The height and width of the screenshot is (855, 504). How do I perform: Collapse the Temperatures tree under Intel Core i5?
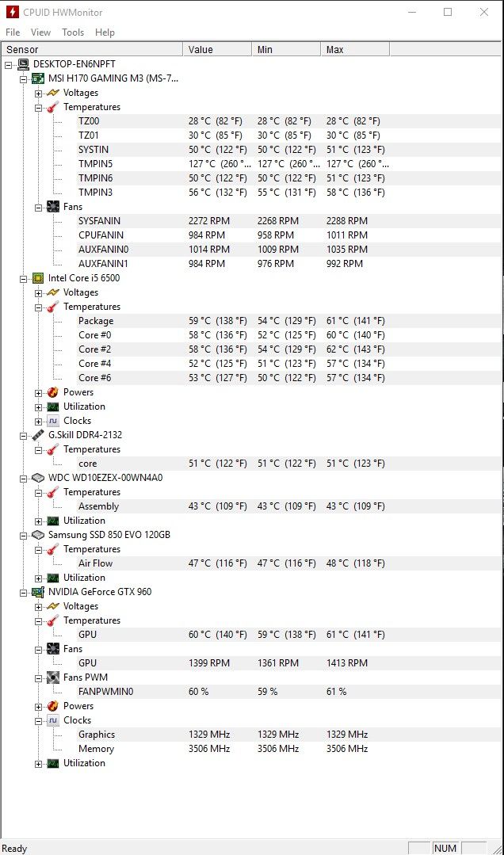(37, 307)
